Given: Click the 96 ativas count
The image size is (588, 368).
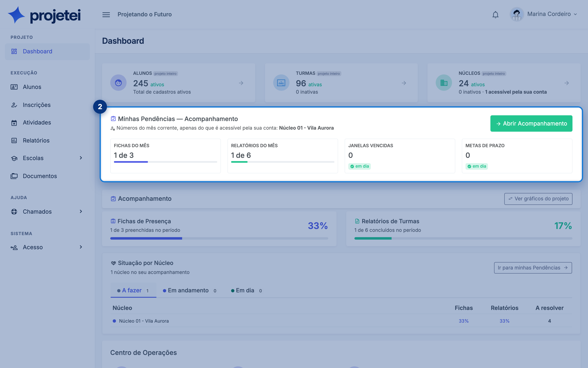Looking at the screenshot, I should click(309, 83).
